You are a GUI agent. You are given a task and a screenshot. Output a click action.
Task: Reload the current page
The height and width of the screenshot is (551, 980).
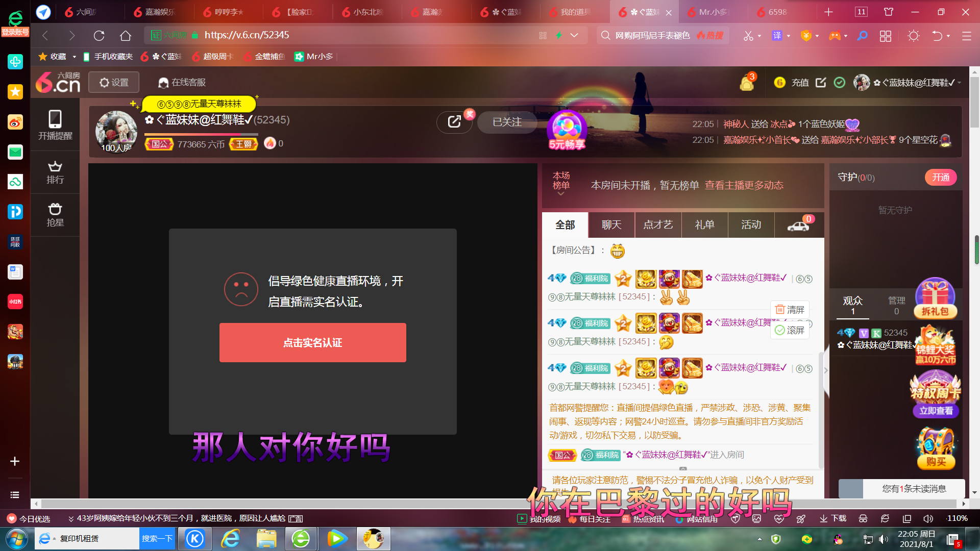point(99,35)
